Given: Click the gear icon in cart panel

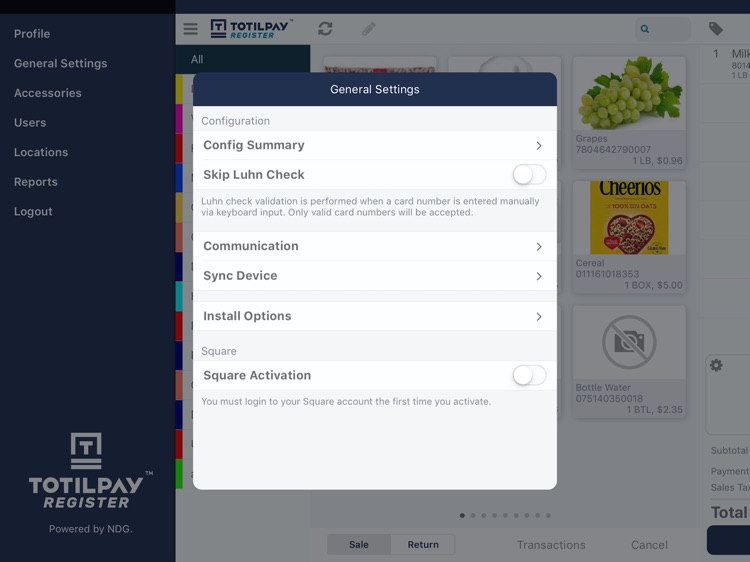Looking at the screenshot, I should pyautogui.click(x=716, y=365).
